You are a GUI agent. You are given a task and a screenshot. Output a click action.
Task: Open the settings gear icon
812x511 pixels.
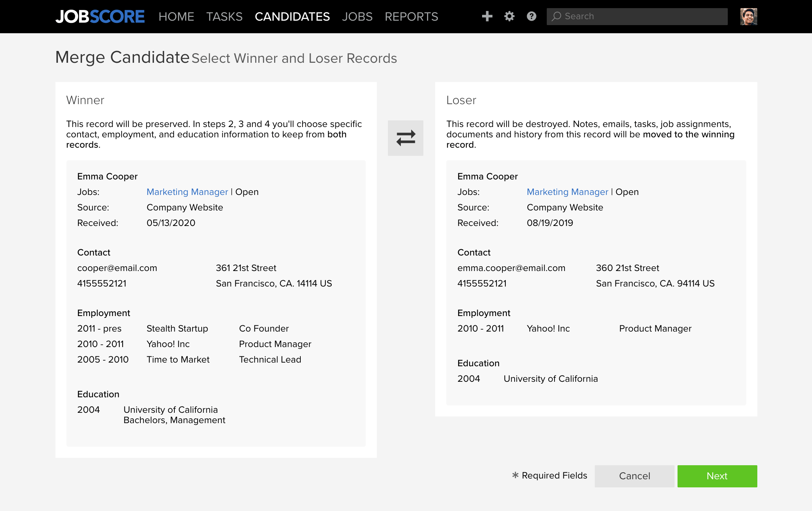[509, 16]
